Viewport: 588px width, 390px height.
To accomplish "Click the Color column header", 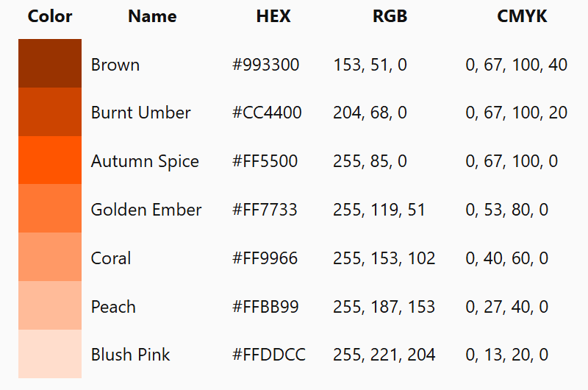I will (50, 16).
